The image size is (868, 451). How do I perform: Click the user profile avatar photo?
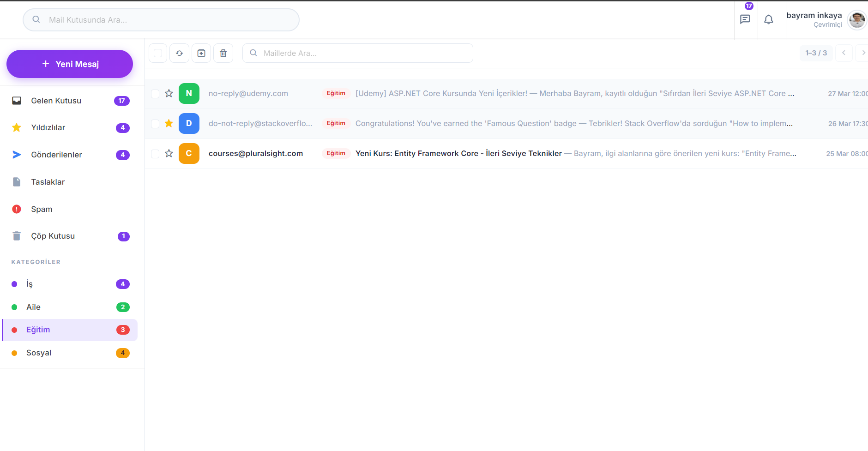click(x=857, y=20)
